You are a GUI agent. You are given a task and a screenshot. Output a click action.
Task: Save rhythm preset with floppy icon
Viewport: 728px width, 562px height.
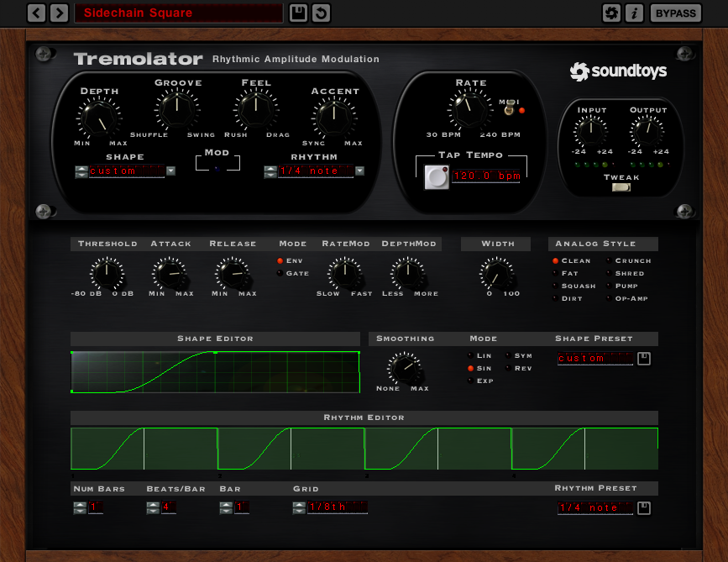643,507
